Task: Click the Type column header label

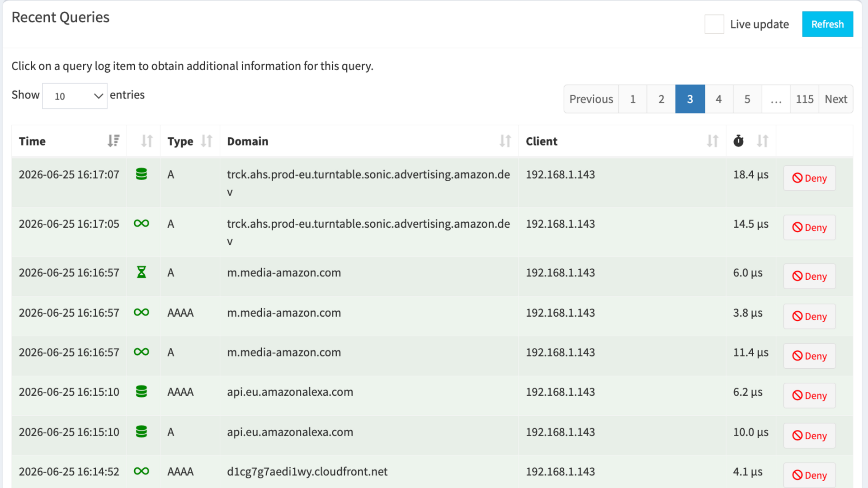Action: pos(180,141)
